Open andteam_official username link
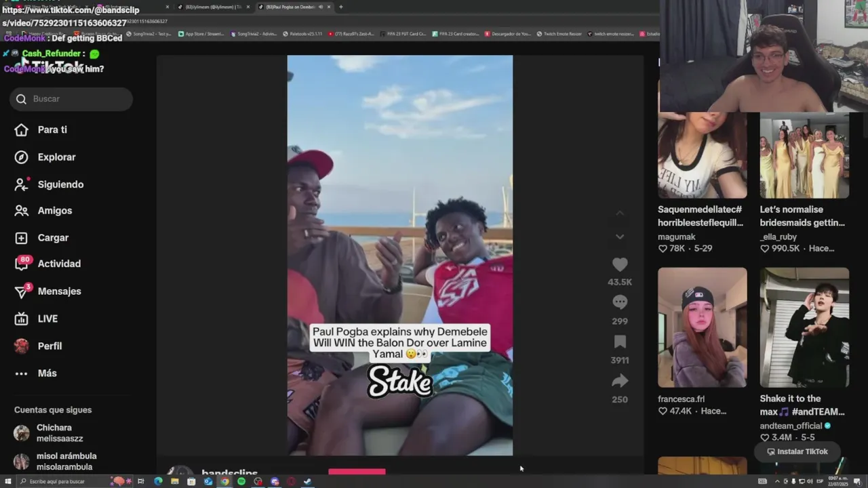 click(x=791, y=426)
